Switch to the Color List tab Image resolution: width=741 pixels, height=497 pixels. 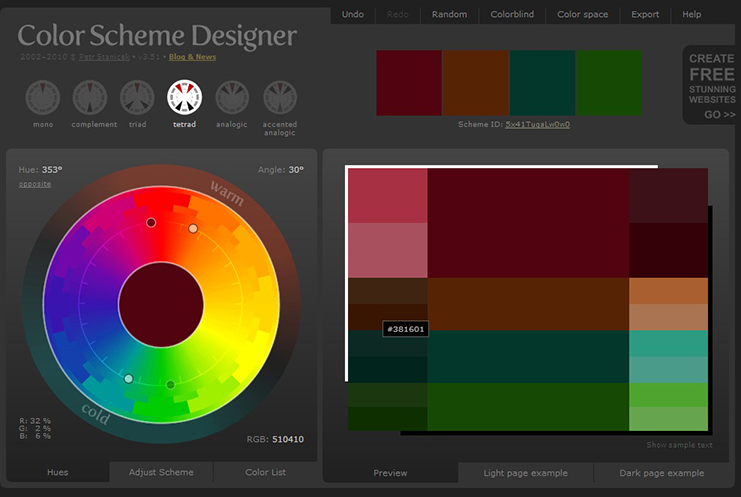click(x=265, y=472)
